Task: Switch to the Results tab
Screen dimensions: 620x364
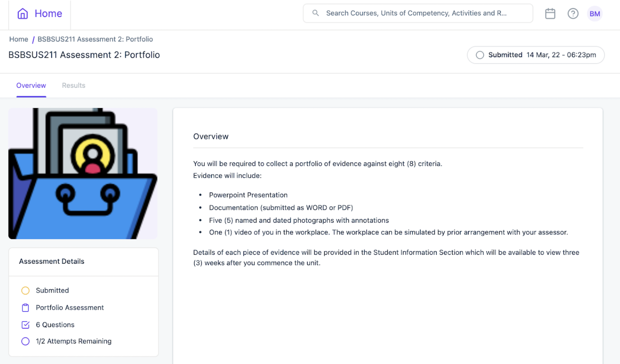Action: tap(74, 85)
